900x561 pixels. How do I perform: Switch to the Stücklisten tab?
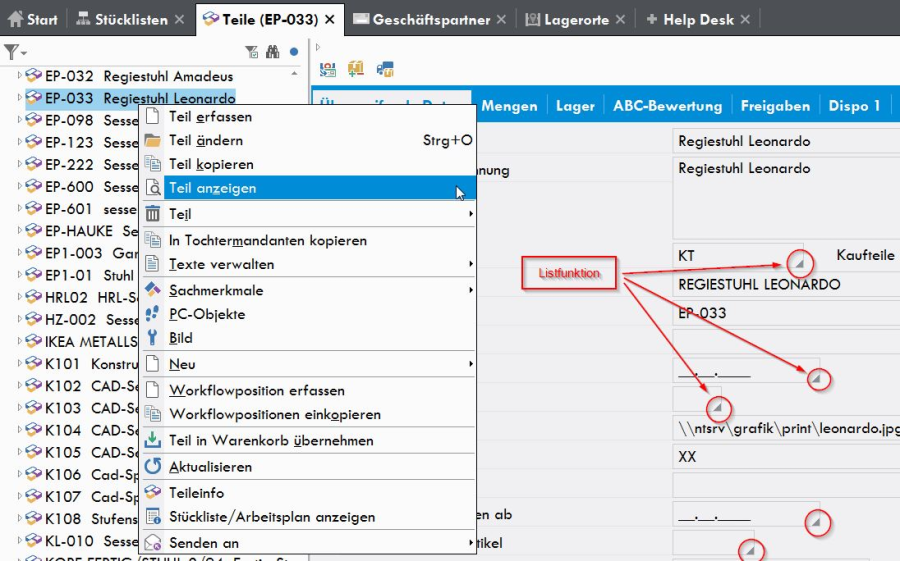click(122, 20)
